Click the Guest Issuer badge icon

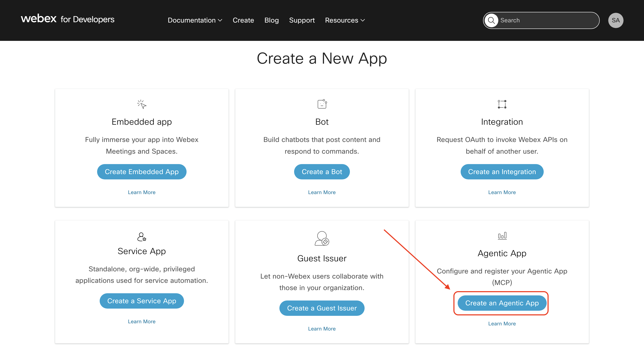[322, 239]
